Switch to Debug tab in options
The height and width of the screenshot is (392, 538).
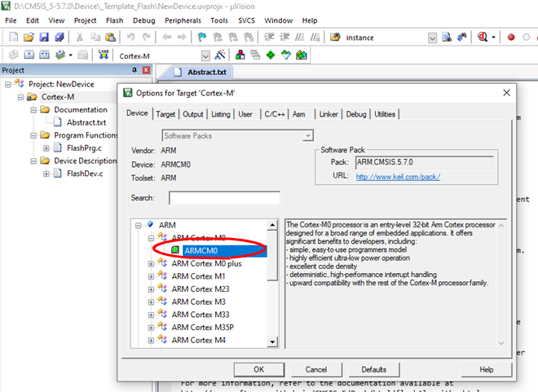tap(356, 114)
